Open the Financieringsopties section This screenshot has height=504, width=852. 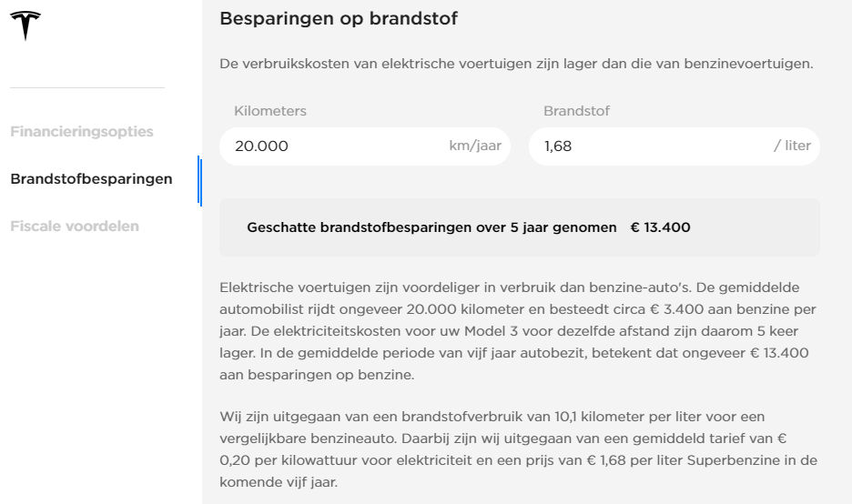tap(82, 131)
